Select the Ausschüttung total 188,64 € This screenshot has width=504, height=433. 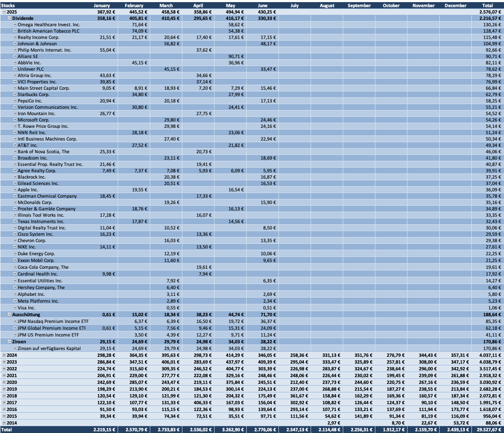[492, 314]
